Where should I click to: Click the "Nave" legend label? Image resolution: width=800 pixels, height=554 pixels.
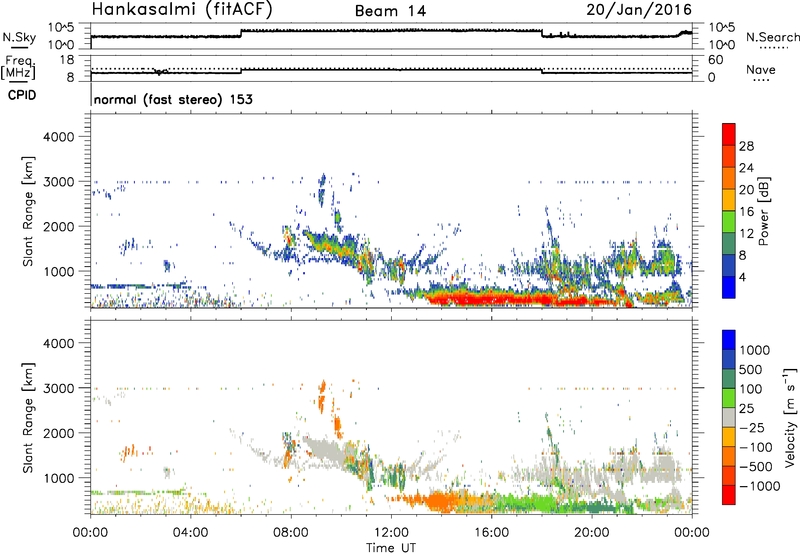pos(761,69)
